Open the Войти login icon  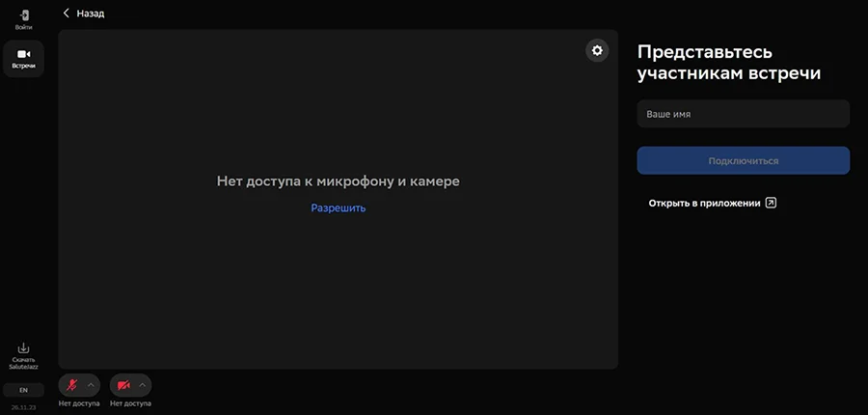coord(23,19)
